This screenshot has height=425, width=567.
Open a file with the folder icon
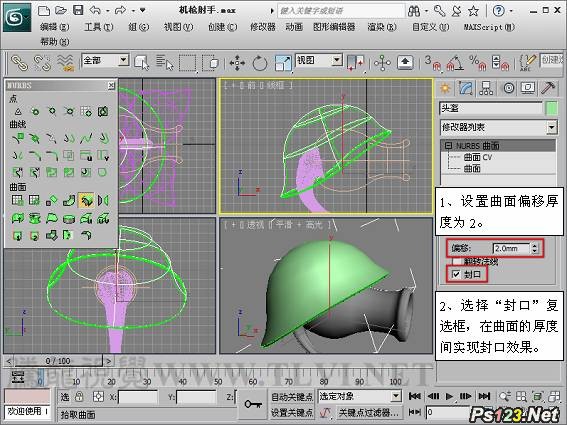point(60,10)
